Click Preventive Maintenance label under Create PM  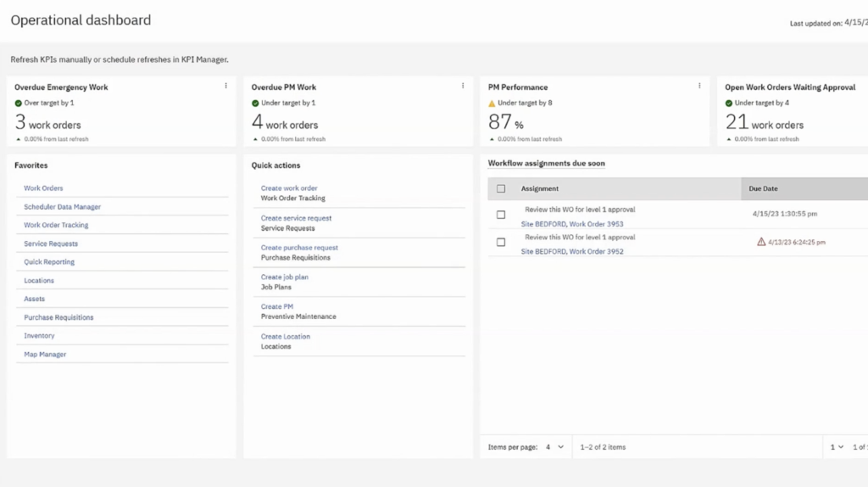click(x=298, y=316)
